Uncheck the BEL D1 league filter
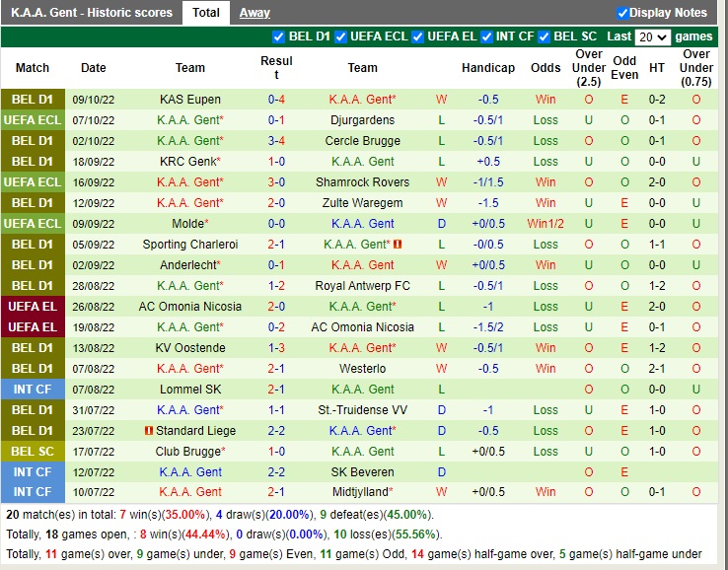The image size is (728, 570). [x=278, y=37]
